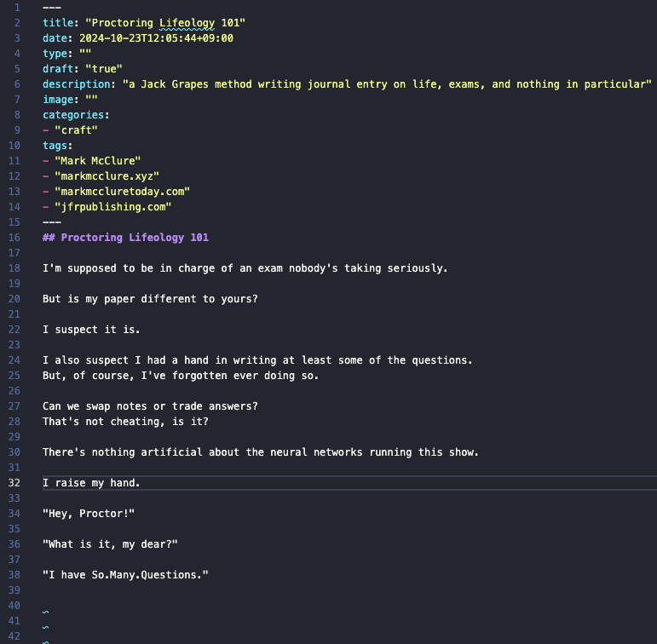Click the tags key on line 10
Screen dimensions: 657x644
[x=55, y=146]
